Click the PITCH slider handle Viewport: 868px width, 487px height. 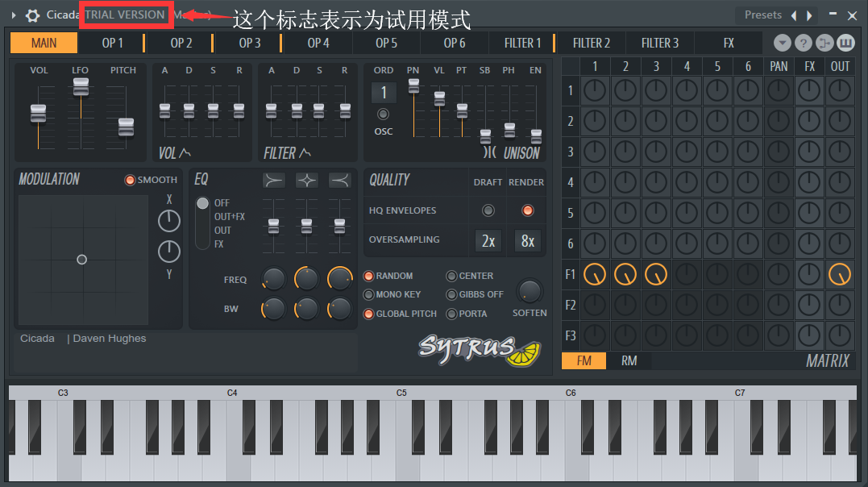tap(127, 127)
